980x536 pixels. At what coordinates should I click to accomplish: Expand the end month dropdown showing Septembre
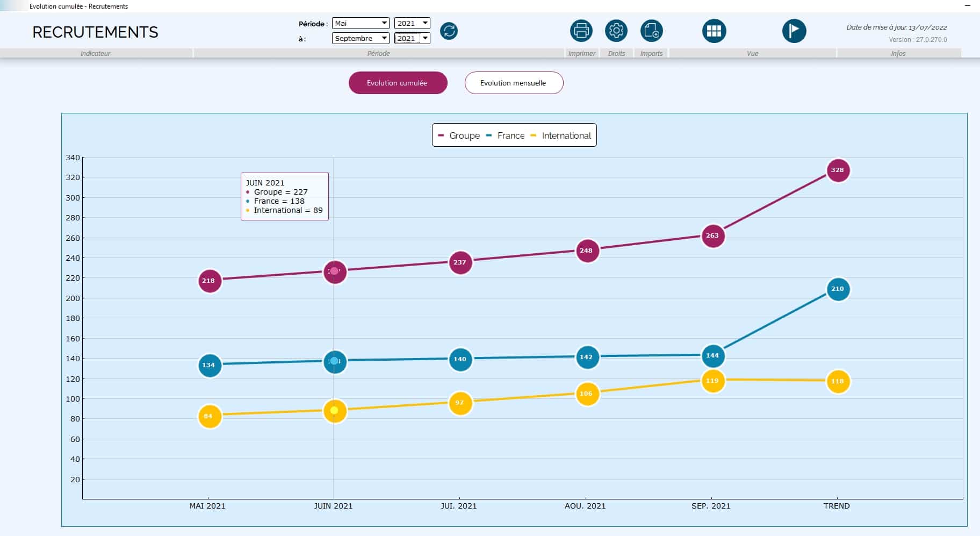tap(361, 38)
